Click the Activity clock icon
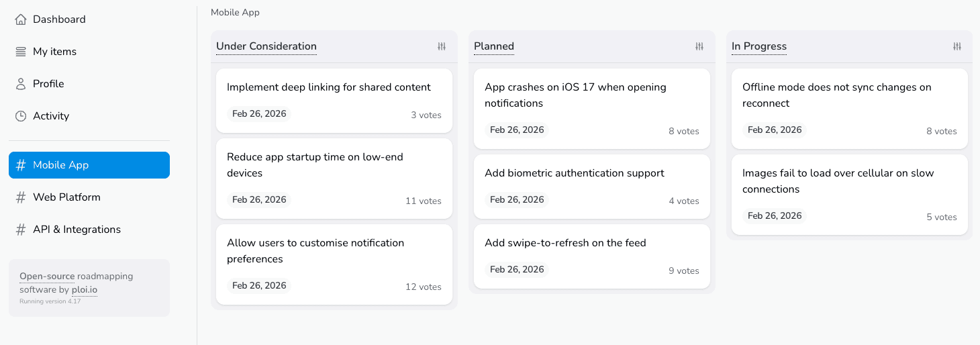This screenshot has width=980, height=345. [x=21, y=116]
